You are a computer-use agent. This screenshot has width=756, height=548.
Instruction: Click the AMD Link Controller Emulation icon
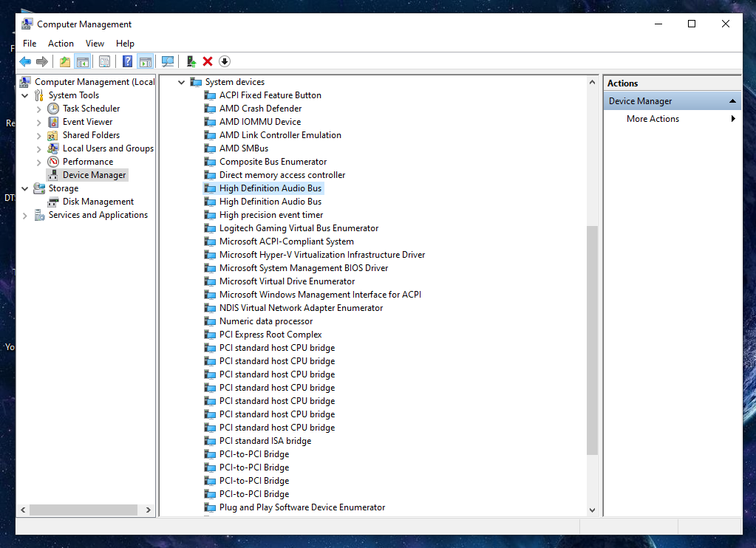[210, 135]
